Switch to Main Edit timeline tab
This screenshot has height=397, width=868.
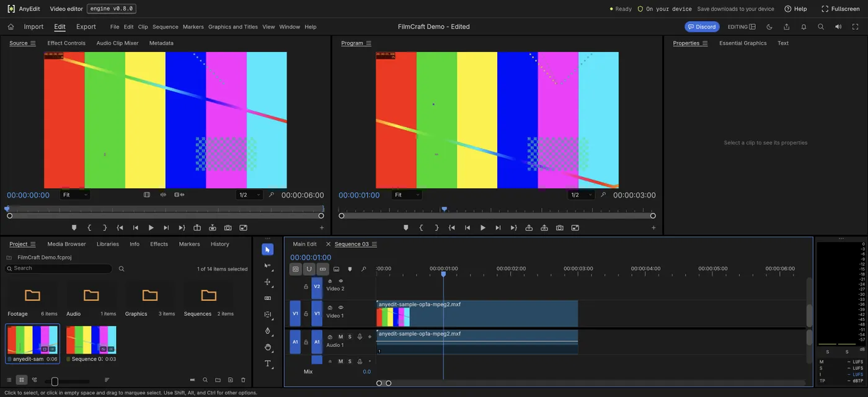[304, 244]
